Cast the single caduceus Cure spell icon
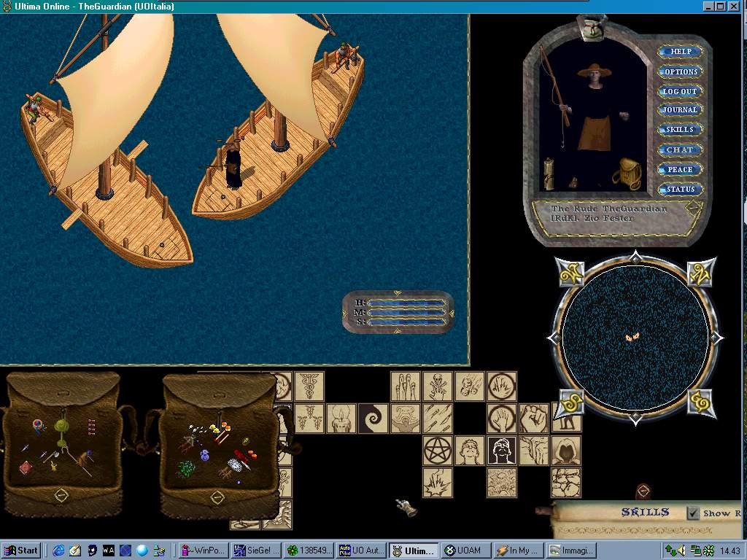Image resolution: width=747 pixels, height=560 pixels. 309,386
